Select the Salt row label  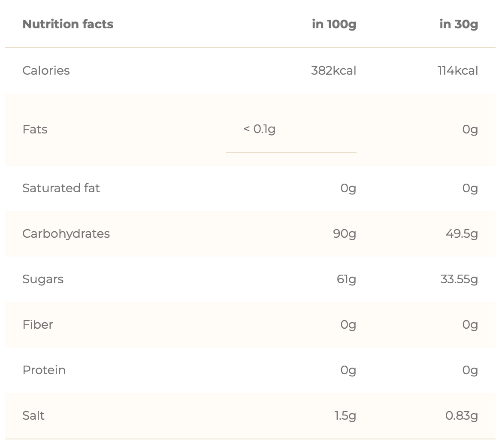click(x=33, y=415)
